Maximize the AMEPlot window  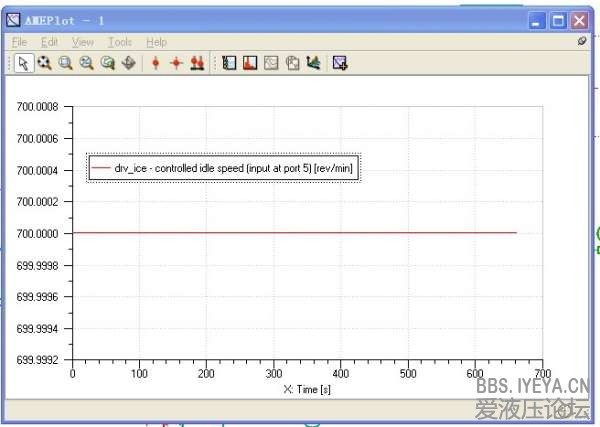point(558,20)
